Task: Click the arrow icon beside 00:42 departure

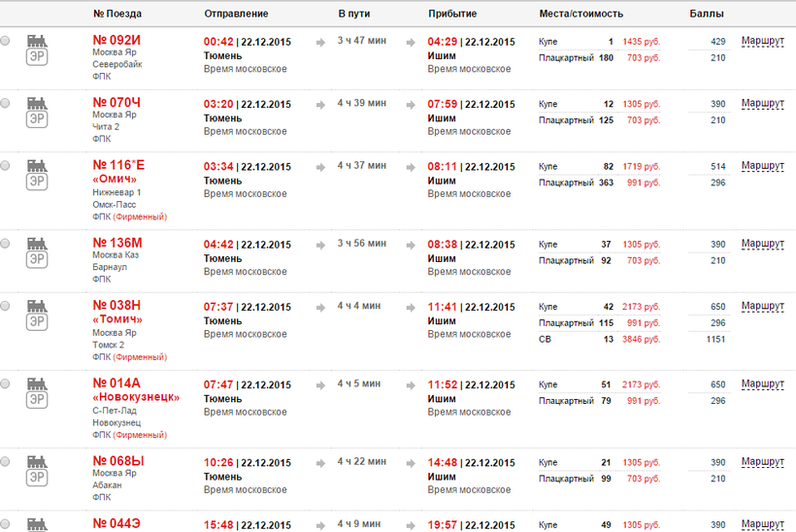Action: [x=320, y=43]
